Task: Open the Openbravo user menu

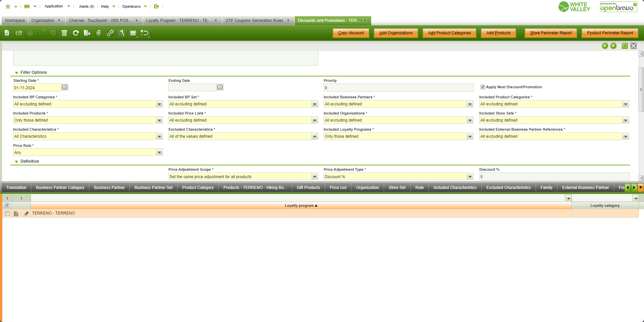Action: click(x=135, y=6)
